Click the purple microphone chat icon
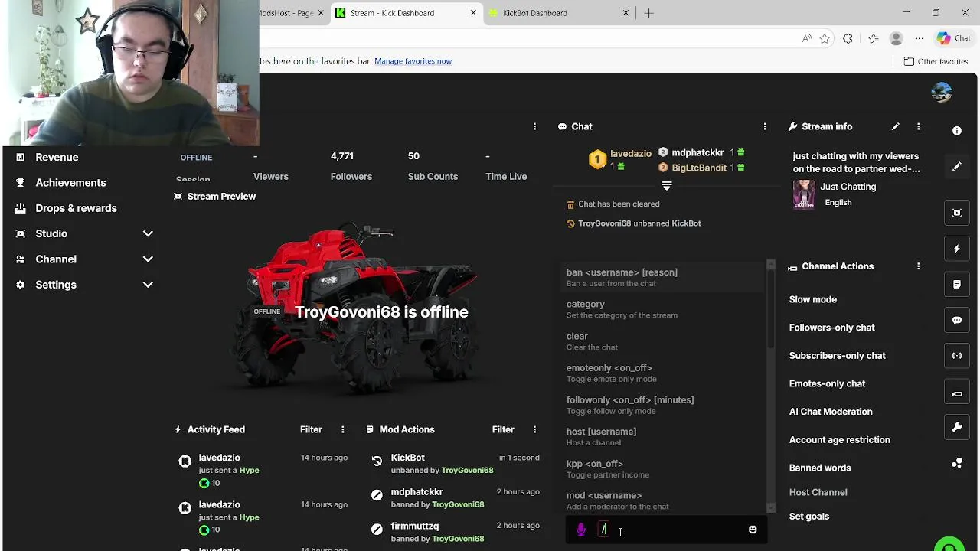The image size is (980, 551). (581, 530)
